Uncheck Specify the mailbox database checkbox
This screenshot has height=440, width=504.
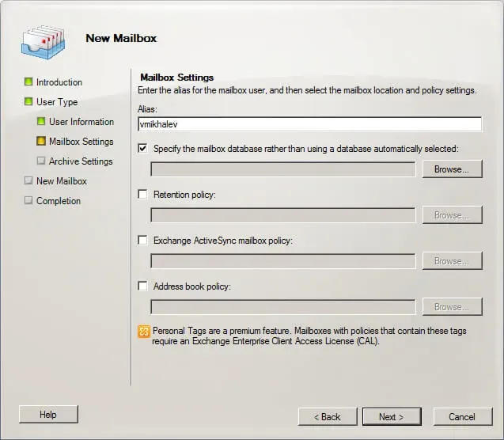142,148
